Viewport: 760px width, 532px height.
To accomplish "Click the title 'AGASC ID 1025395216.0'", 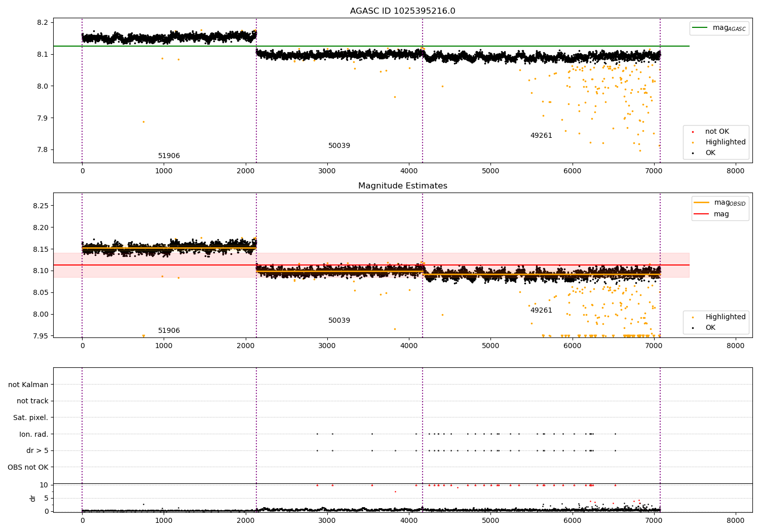I will pyautogui.click(x=402, y=11).
